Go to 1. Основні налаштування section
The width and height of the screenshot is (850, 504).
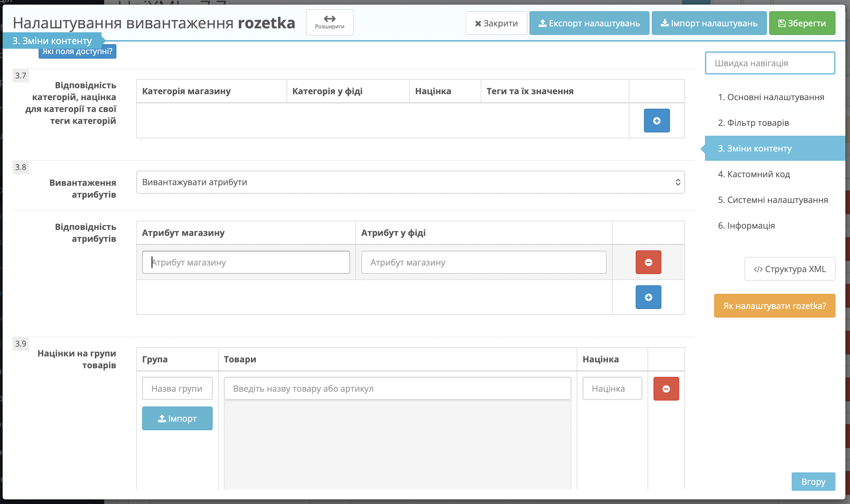771,97
